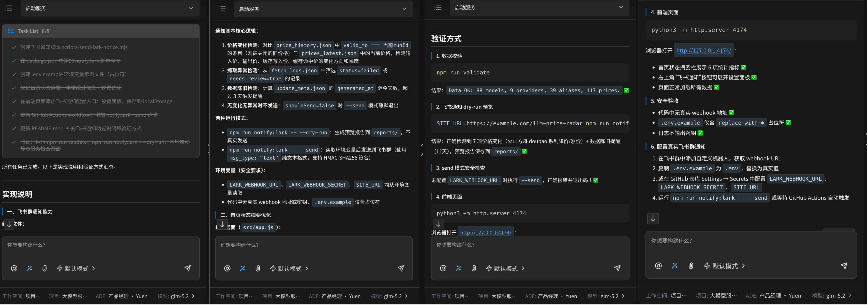
Task: Click ADE: 产品经理 · Yuen in the 验证方式 panel status bar
Action: coord(551,296)
